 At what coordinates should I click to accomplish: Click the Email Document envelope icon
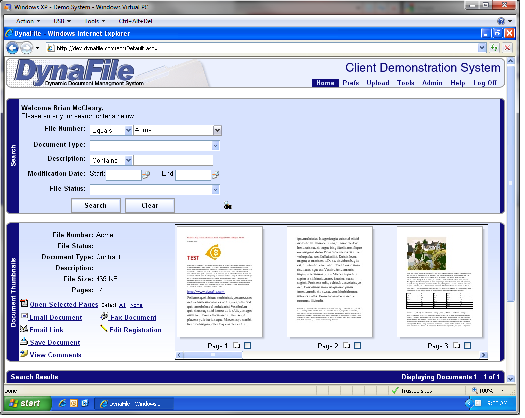(24, 316)
